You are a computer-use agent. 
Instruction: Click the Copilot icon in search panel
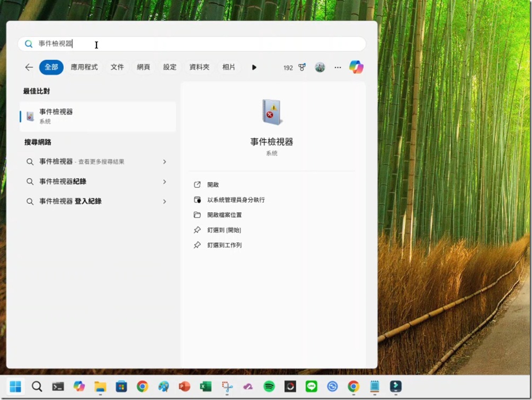(356, 67)
